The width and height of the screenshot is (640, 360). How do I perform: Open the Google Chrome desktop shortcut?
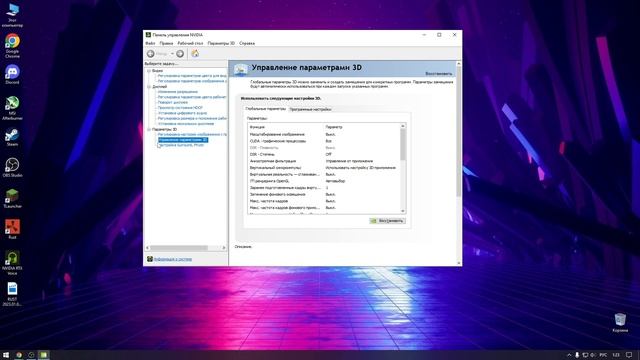point(12,45)
